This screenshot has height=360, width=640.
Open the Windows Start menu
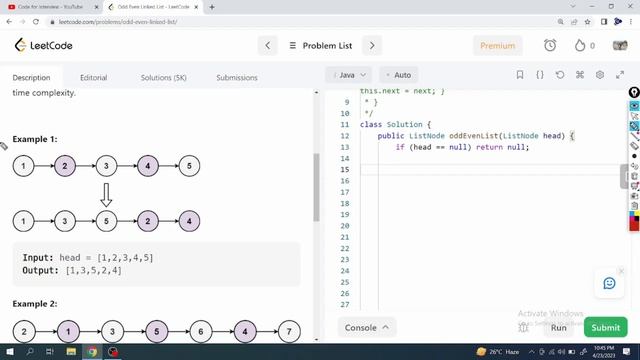(x=10, y=351)
